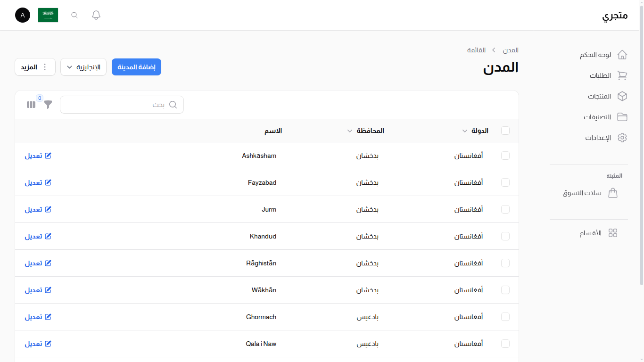644x362 pixels.
Task: Open the notification bell
Action: coord(96,15)
